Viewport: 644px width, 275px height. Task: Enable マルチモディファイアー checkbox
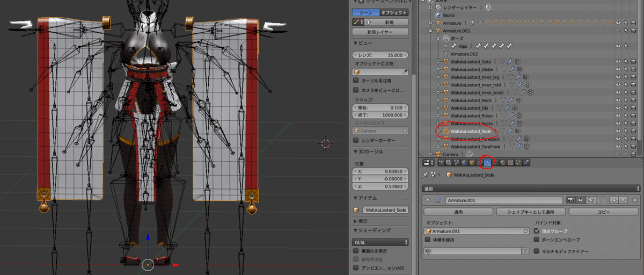point(537,251)
